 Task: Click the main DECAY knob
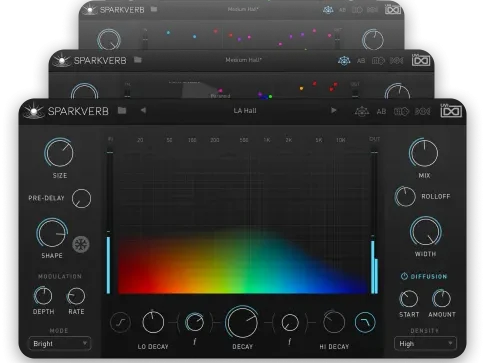click(x=242, y=322)
